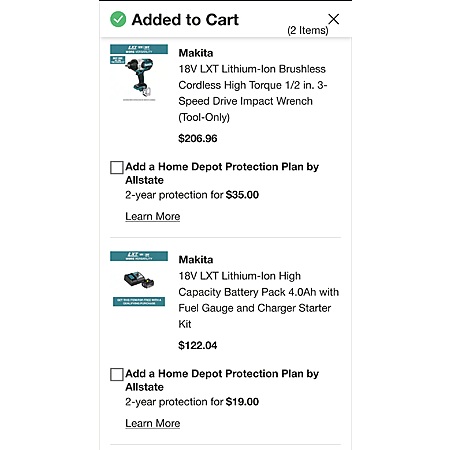Check the protection plan box for battery kit
Viewport: 450px width, 450px height.
(x=117, y=374)
